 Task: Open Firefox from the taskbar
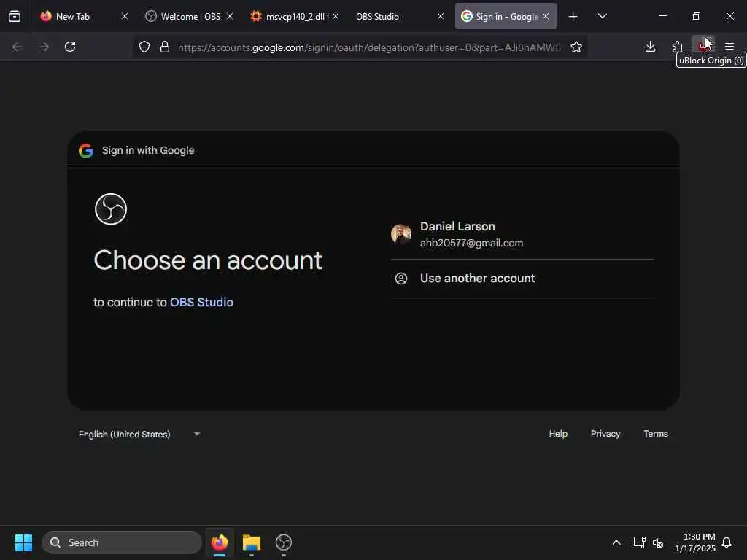(x=220, y=542)
